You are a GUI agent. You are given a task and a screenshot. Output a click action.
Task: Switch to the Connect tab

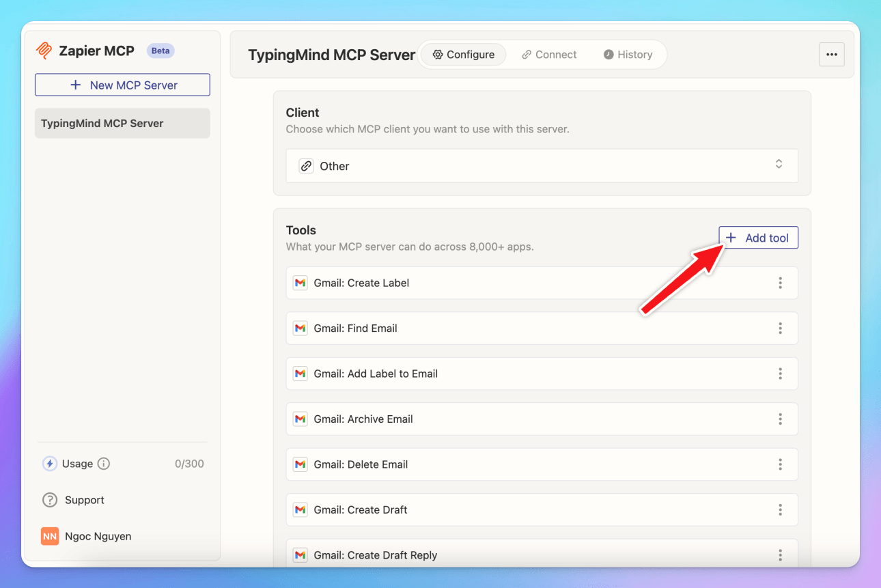tap(549, 55)
